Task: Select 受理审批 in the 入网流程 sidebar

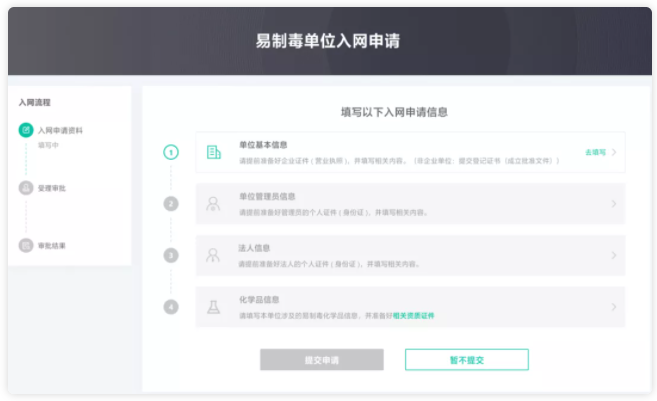Action: click(52, 188)
